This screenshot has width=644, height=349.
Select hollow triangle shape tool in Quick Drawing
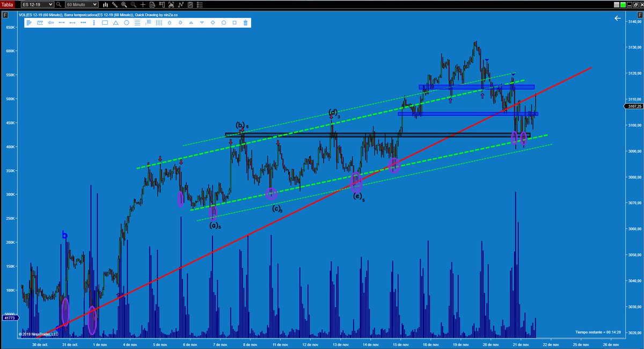click(115, 23)
